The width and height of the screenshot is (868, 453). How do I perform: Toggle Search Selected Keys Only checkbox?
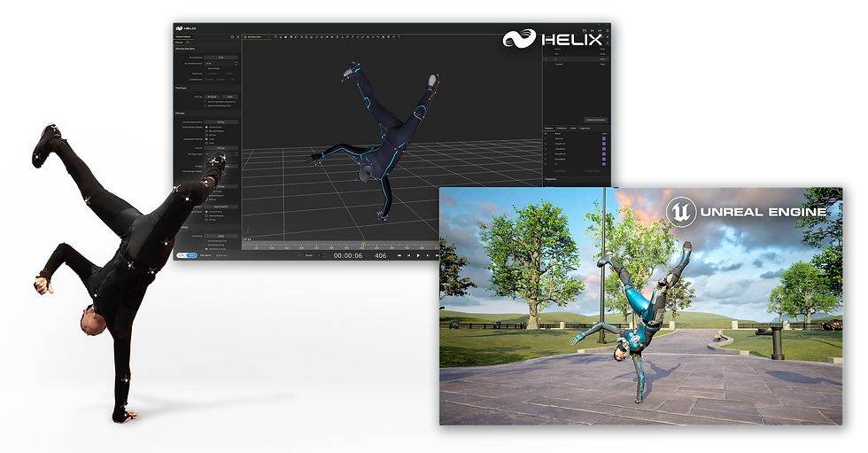(205, 105)
